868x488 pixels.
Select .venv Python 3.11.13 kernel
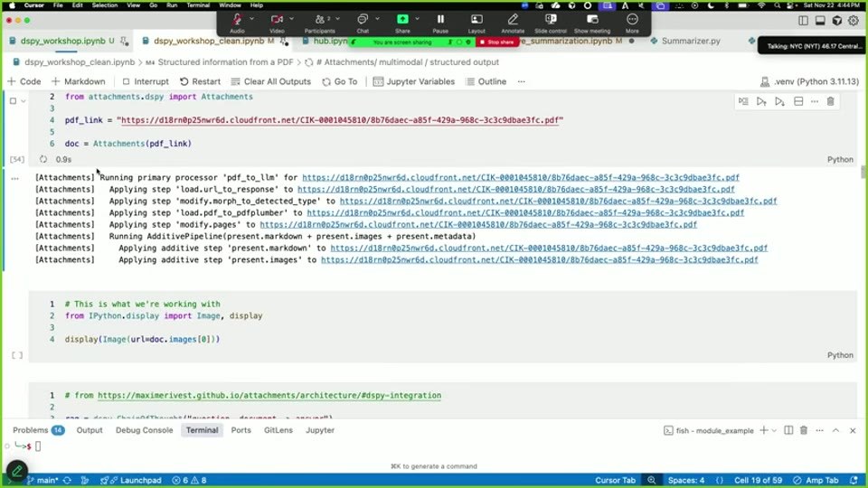click(x=810, y=81)
